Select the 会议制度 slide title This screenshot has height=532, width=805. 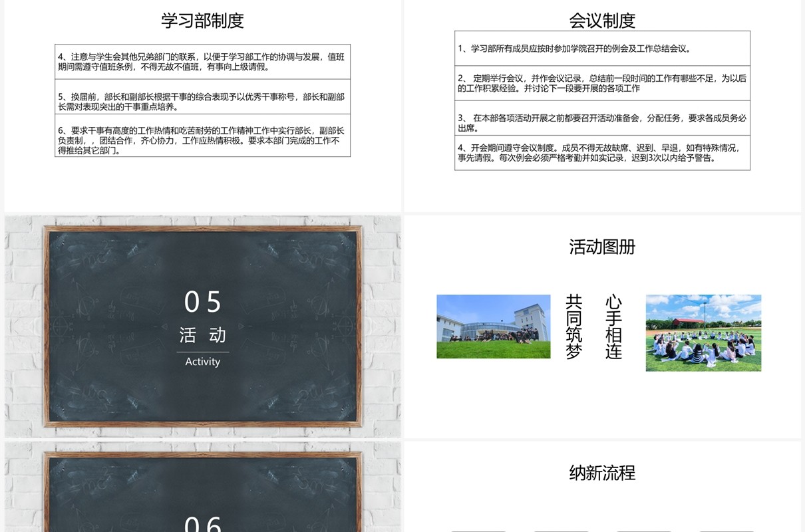pyautogui.click(x=602, y=21)
